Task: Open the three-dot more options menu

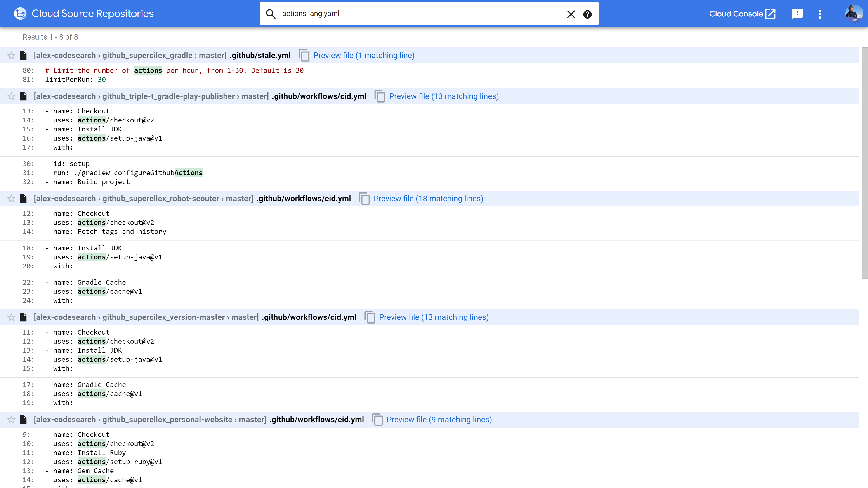Action: tap(820, 14)
